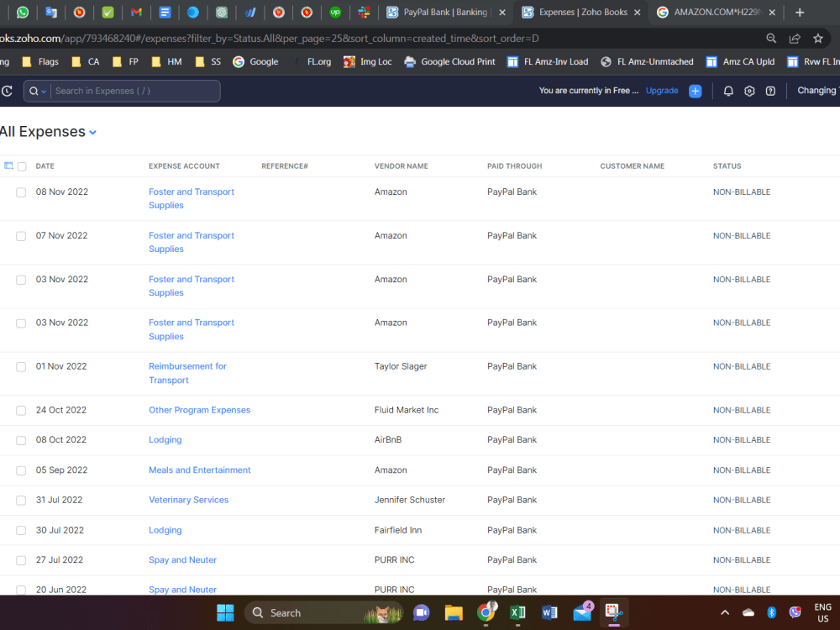This screenshot has width=840, height=630.
Task: Open the Google Docs pinned tab
Action: 165,12
